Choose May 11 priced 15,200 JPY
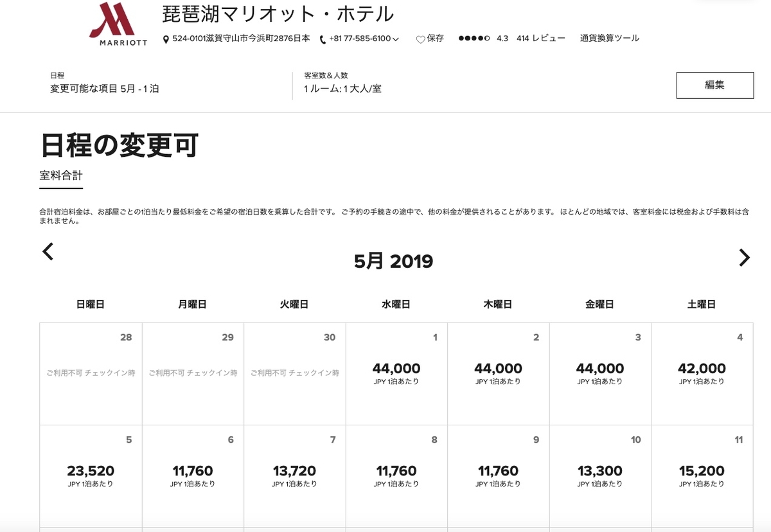The height and width of the screenshot is (532, 771). [x=702, y=475]
